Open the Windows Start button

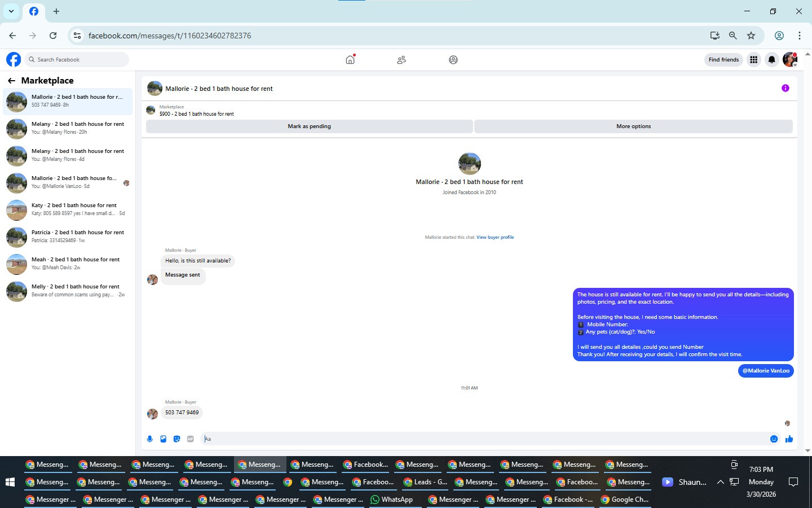point(10,482)
